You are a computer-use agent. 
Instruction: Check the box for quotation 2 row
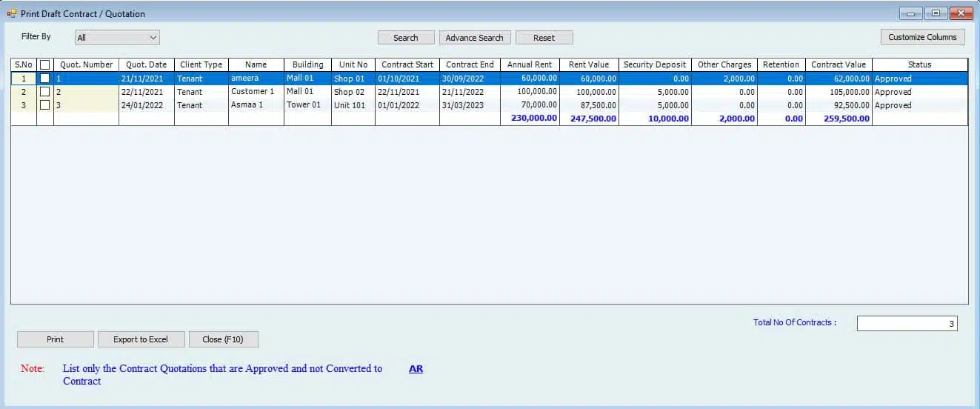tap(45, 92)
